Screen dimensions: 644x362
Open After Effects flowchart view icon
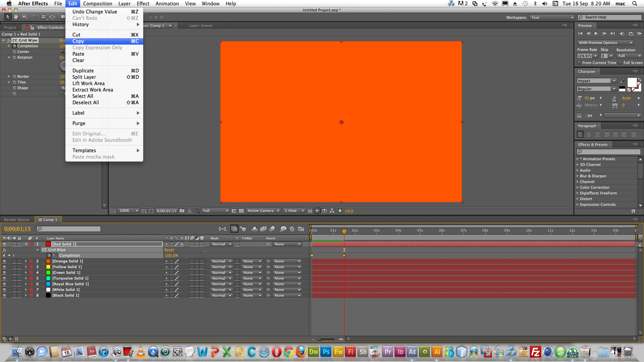coord(332,210)
